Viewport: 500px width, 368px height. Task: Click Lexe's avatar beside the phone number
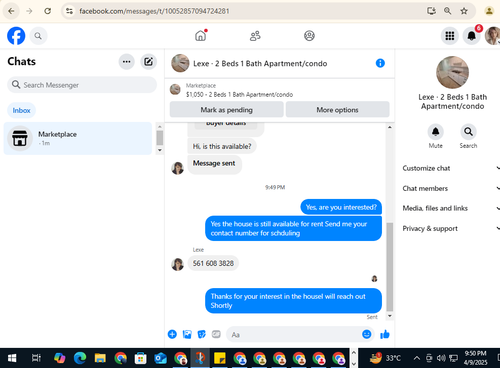coord(177,264)
